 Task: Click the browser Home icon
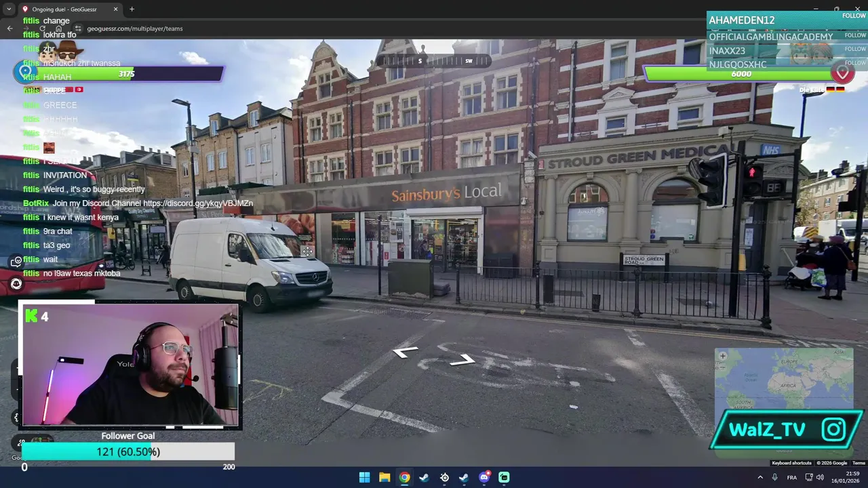pos(60,28)
